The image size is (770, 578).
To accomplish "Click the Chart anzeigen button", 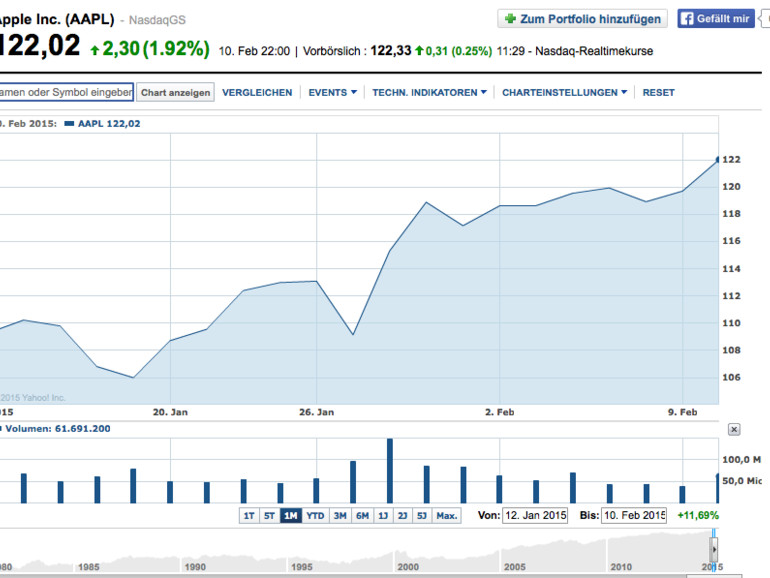I will click(x=175, y=92).
